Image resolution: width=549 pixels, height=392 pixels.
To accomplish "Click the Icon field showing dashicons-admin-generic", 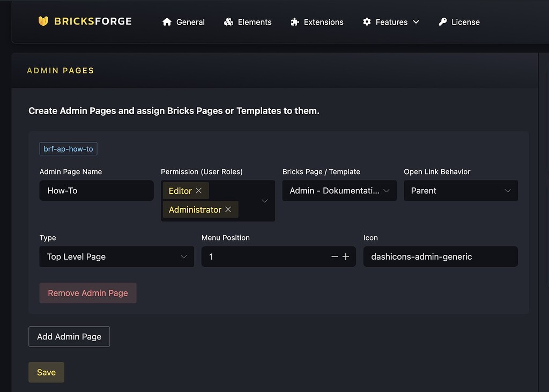I will tap(440, 257).
